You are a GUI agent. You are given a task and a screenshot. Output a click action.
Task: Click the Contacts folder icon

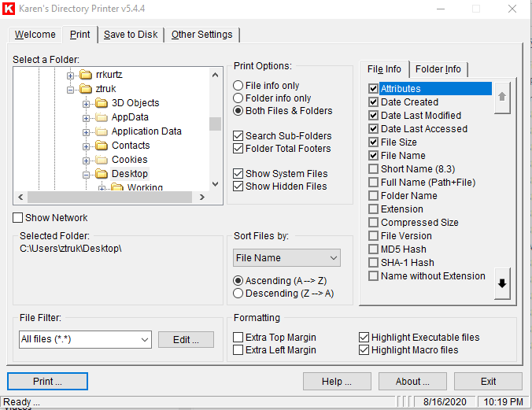(102, 146)
